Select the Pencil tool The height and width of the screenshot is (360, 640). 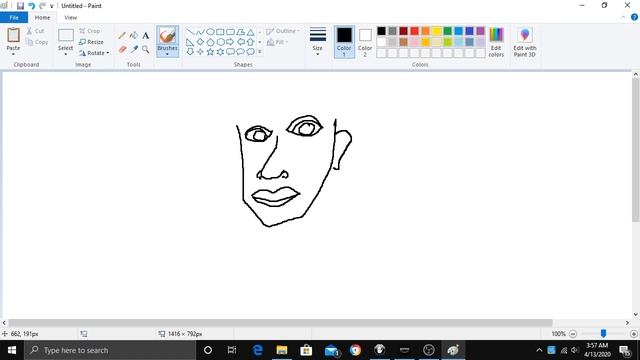coord(122,36)
